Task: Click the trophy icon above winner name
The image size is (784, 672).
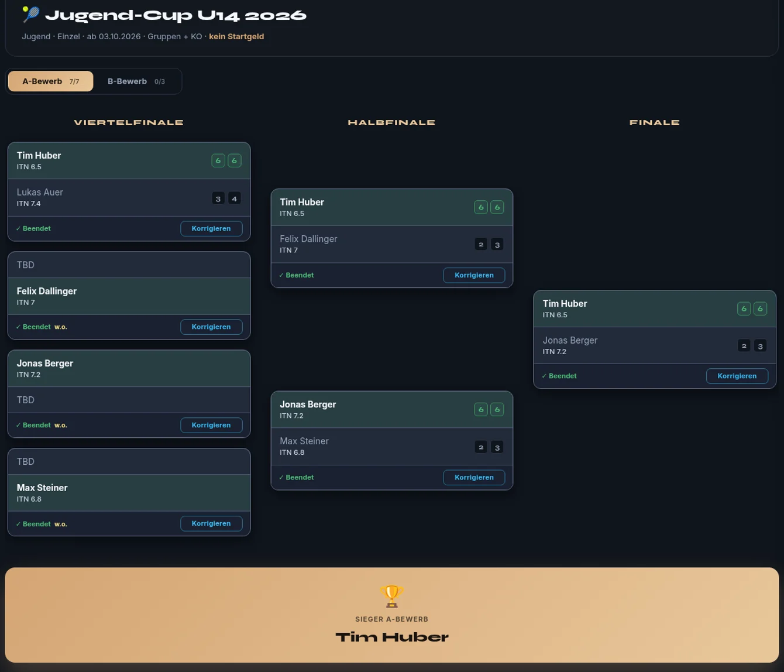Action: pyautogui.click(x=391, y=596)
